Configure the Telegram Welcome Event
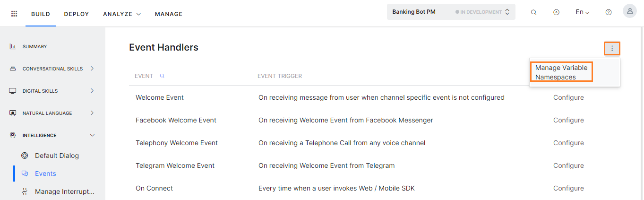Screen dimensions: 644x200 tap(568, 165)
